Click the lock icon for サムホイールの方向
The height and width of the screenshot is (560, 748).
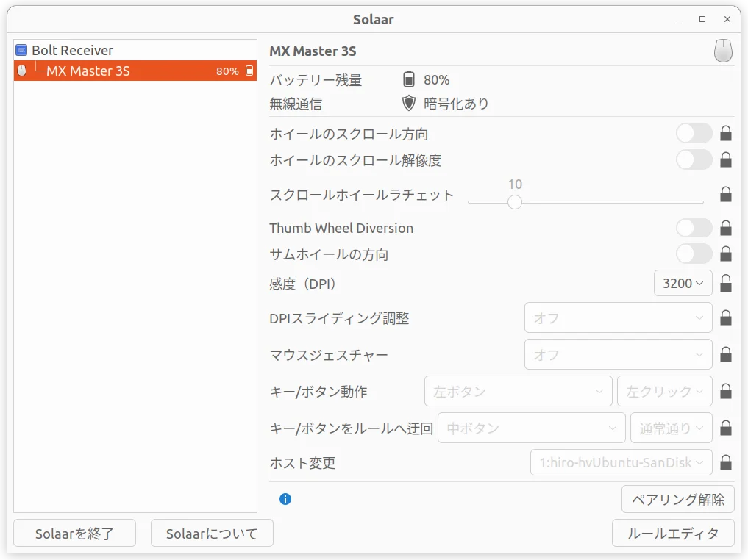(x=726, y=254)
